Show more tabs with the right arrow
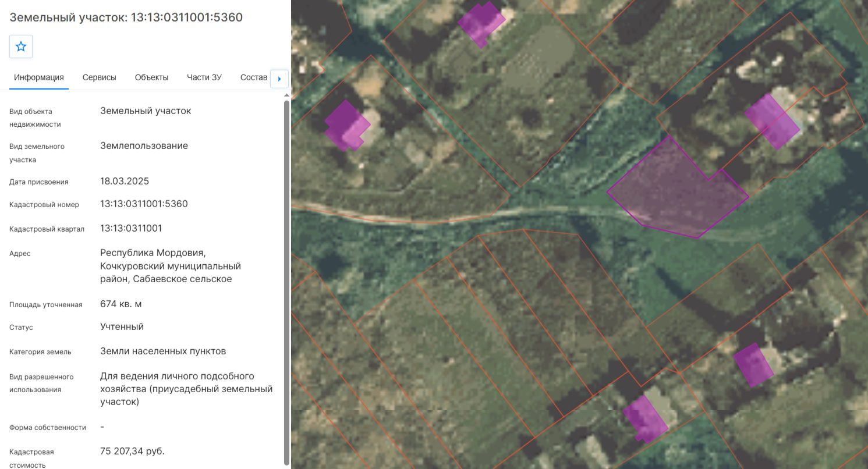 click(279, 79)
